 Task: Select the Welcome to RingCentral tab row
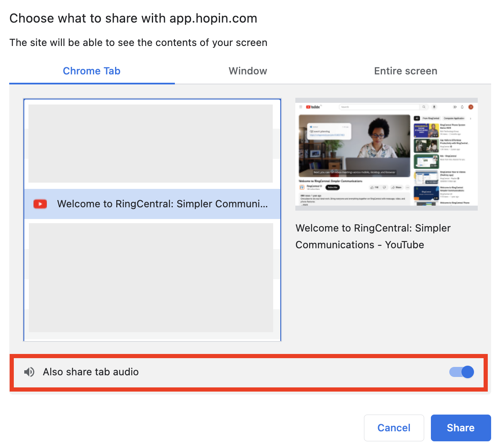(x=152, y=204)
